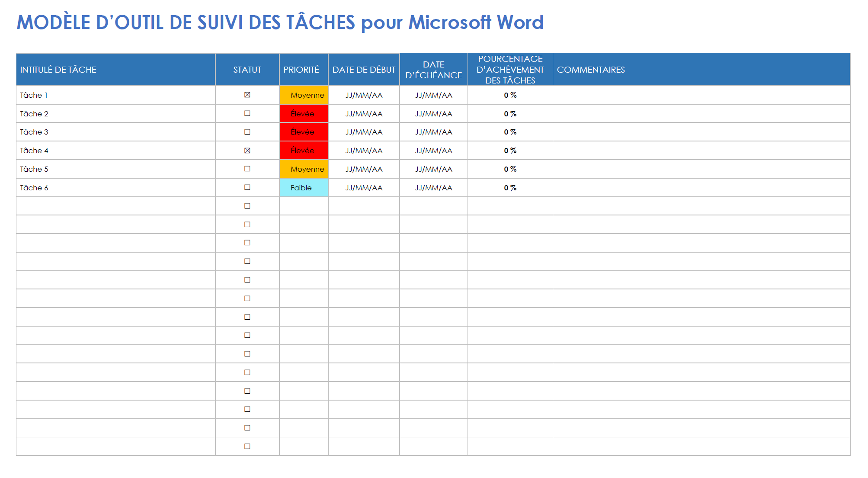Click the COMMENTAIRES column header
868x478 pixels.
tap(701, 70)
